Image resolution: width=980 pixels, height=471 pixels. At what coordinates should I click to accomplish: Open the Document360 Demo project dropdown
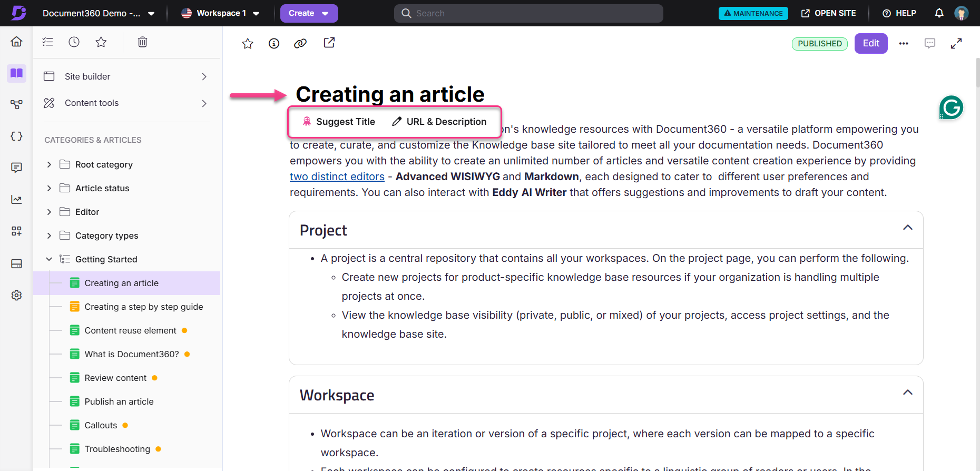click(99, 13)
